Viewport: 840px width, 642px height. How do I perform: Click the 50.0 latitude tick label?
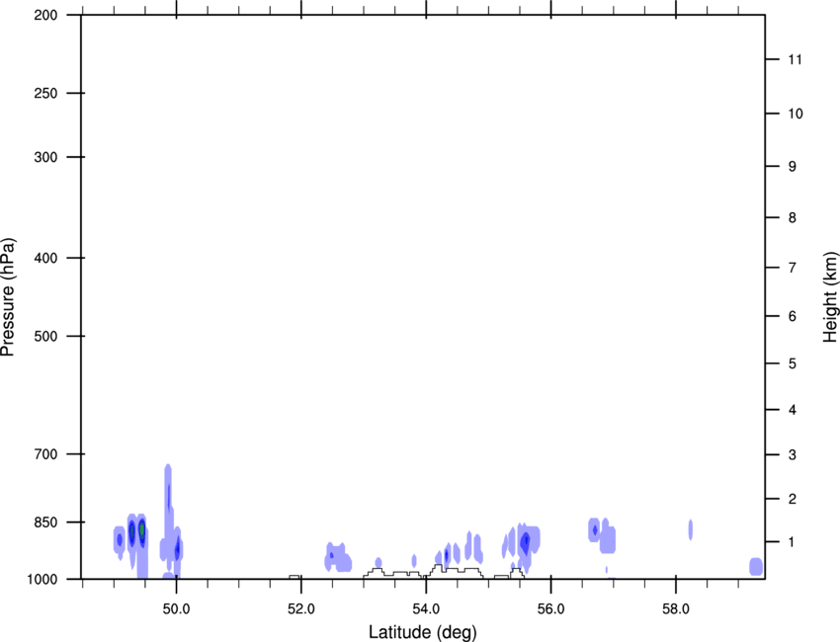pyautogui.click(x=176, y=608)
